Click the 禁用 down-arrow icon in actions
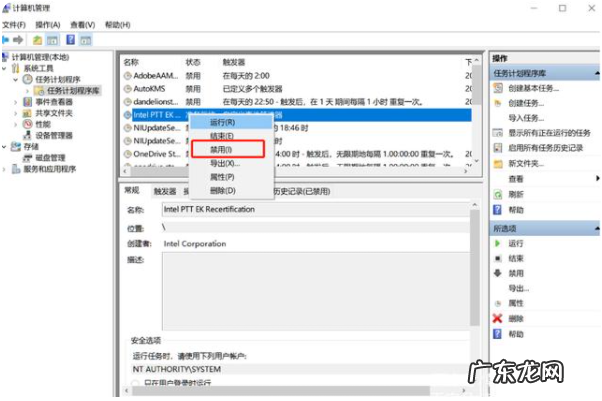The height and width of the screenshot is (401, 602). coord(498,273)
